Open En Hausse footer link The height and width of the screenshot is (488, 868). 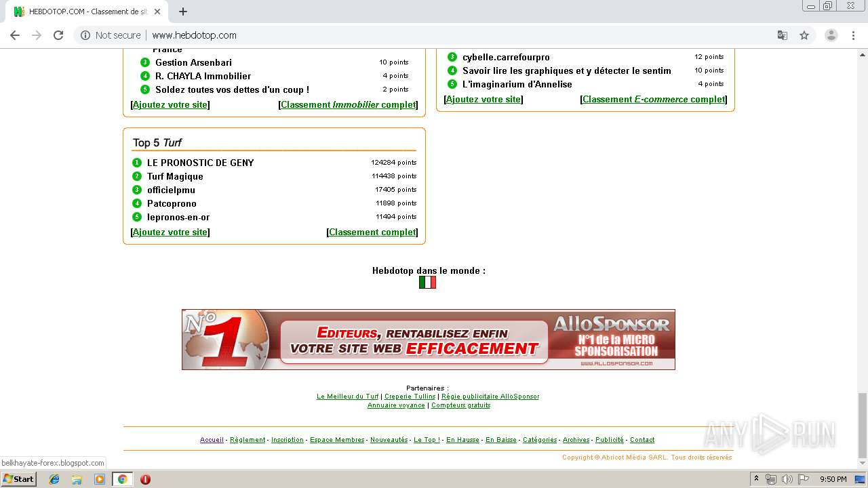click(462, 440)
